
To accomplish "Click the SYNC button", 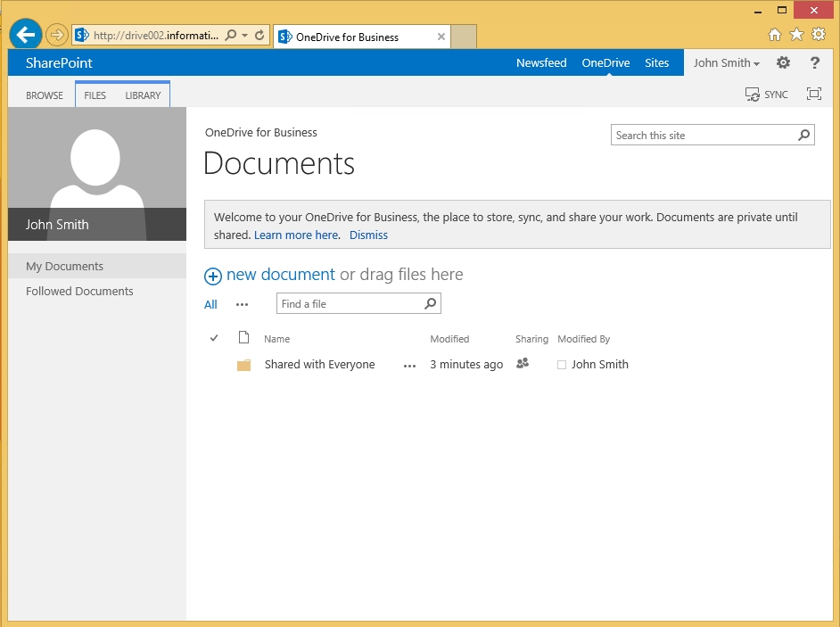I will (x=767, y=95).
